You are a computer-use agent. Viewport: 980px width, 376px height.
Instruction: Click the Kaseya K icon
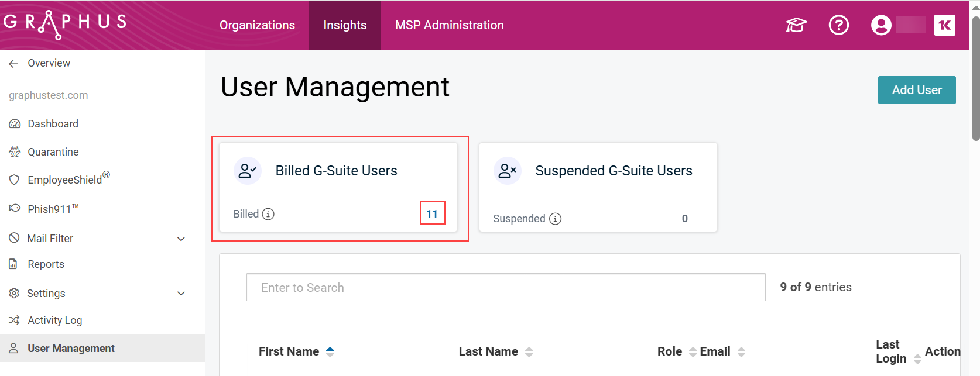(x=945, y=25)
